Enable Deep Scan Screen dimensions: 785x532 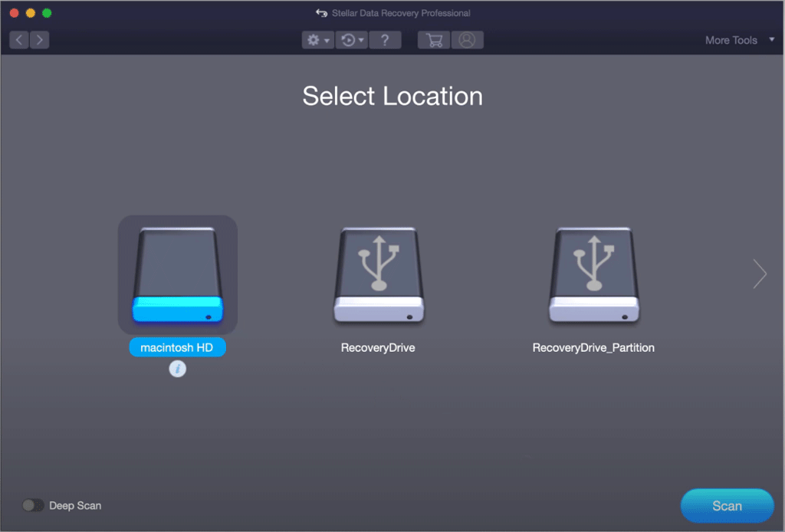(32, 505)
